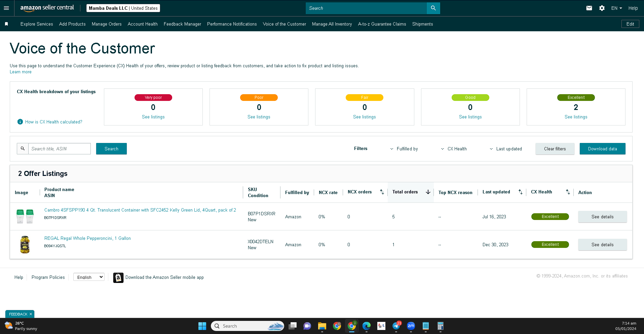Click Download data button

[602, 149]
